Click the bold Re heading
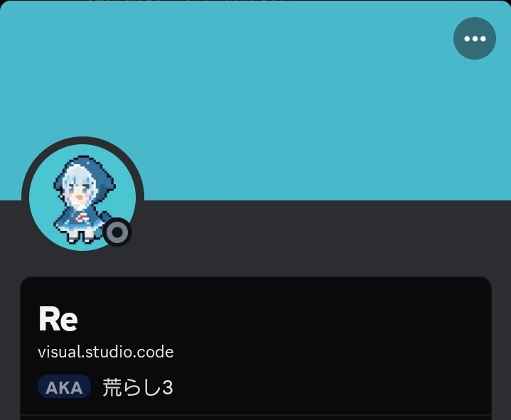Image resolution: width=511 pixels, height=420 pixels. click(58, 318)
